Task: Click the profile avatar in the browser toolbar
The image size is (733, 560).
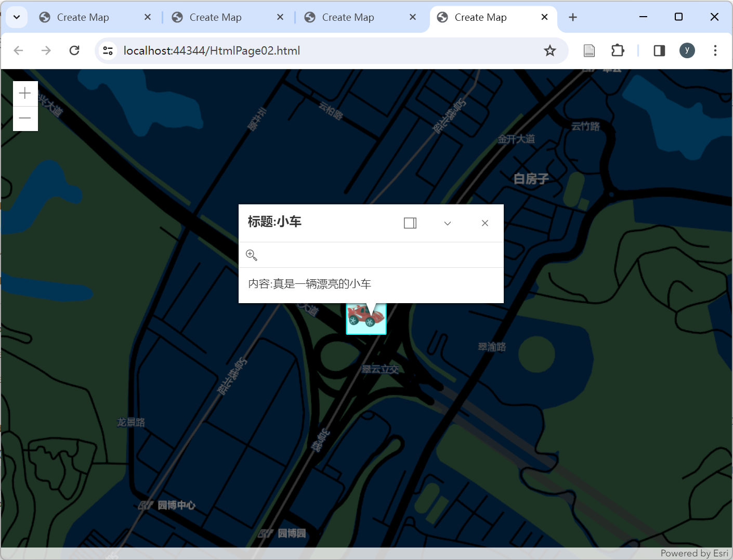Action: 687,50
